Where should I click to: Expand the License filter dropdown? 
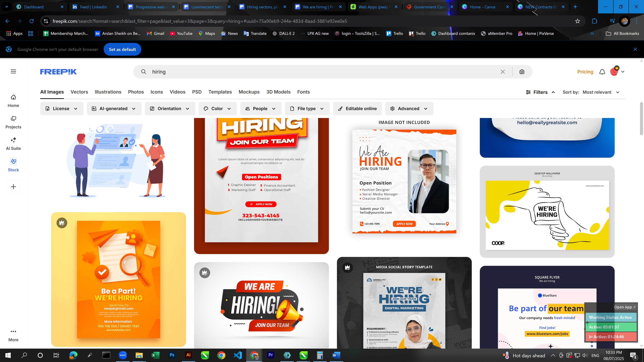click(62, 109)
